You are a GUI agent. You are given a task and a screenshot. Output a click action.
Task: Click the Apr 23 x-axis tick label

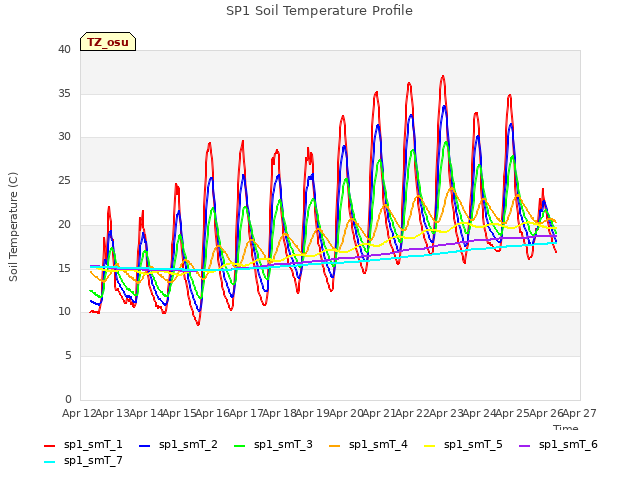point(446,413)
